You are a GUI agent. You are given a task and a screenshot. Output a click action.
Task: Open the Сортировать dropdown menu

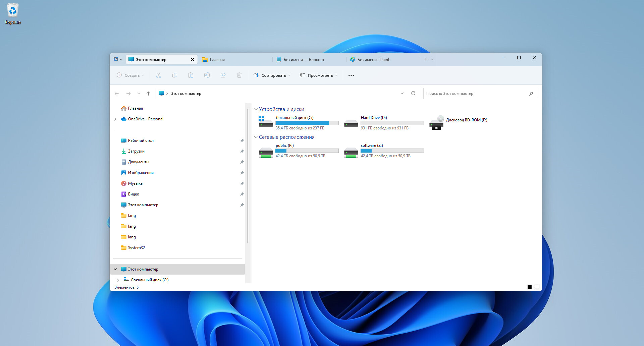click(272, 75)
